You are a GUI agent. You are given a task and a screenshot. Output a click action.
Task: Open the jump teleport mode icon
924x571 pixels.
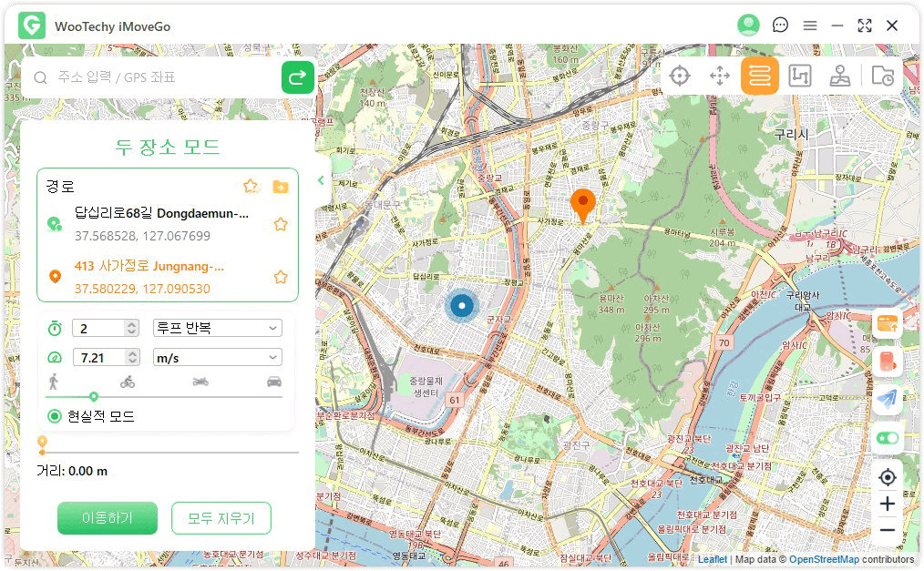[x=839, y=76]
